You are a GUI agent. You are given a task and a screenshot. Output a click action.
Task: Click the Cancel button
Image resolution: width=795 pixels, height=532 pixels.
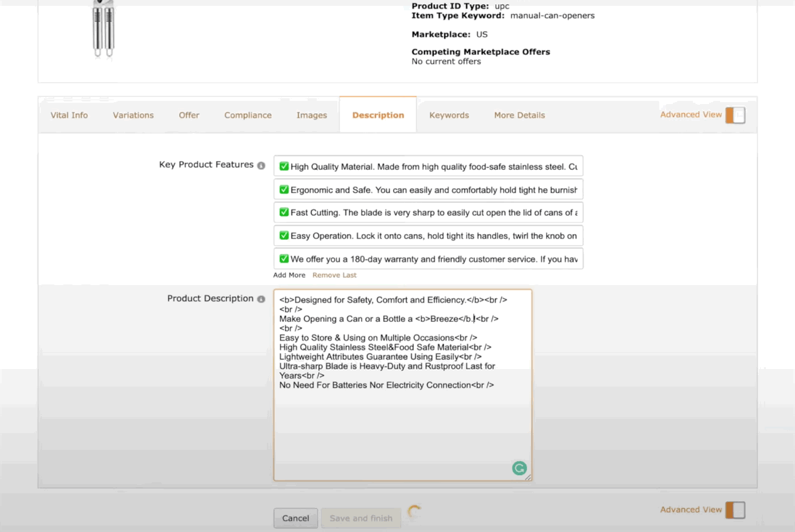(x=295, y=518)
